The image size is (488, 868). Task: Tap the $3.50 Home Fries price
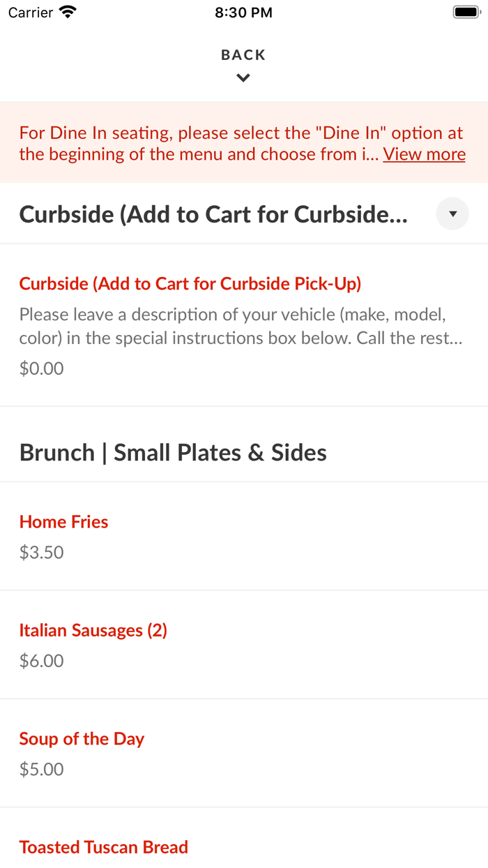point(42,553)
